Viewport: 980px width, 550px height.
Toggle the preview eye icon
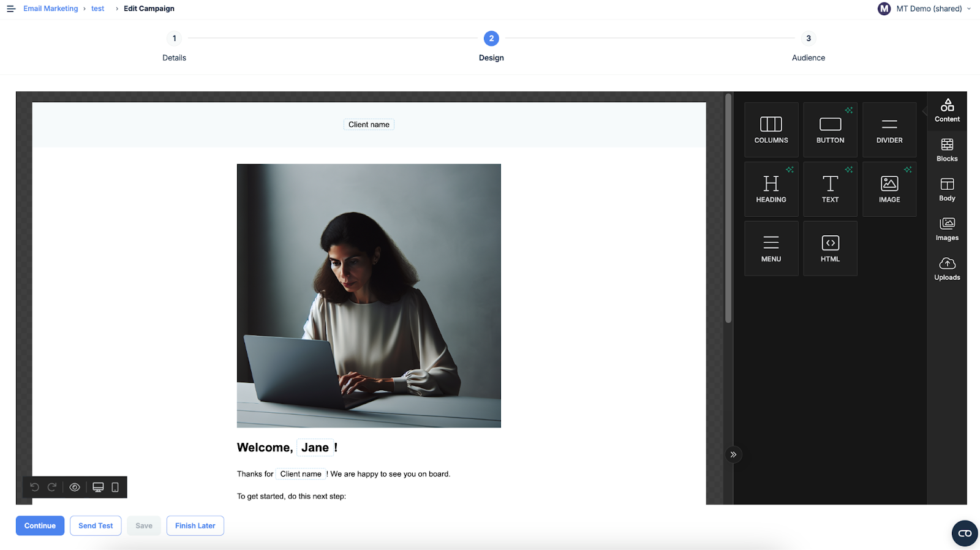(75, 488)
